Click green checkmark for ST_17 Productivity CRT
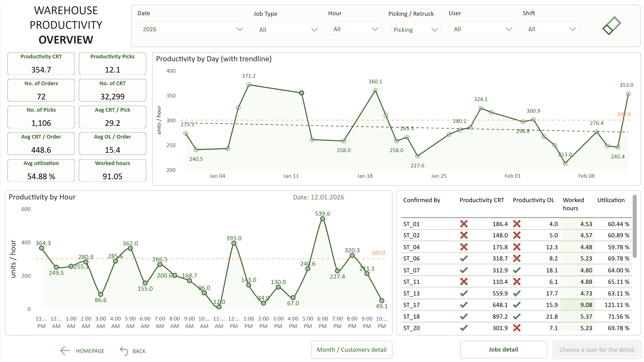 point(464,305)
